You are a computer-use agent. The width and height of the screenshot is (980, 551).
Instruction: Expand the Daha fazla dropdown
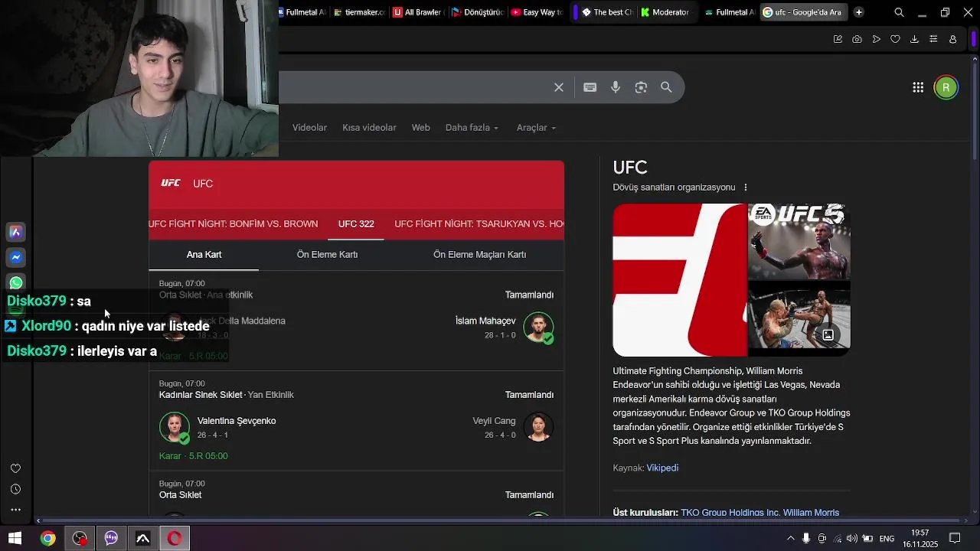point(472,128)
